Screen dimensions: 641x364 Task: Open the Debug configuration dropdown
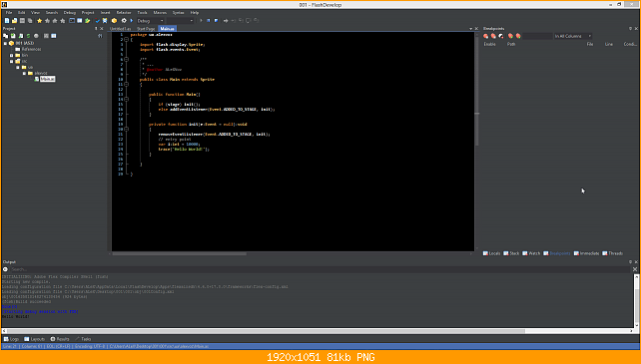click(x=151, y=20)
